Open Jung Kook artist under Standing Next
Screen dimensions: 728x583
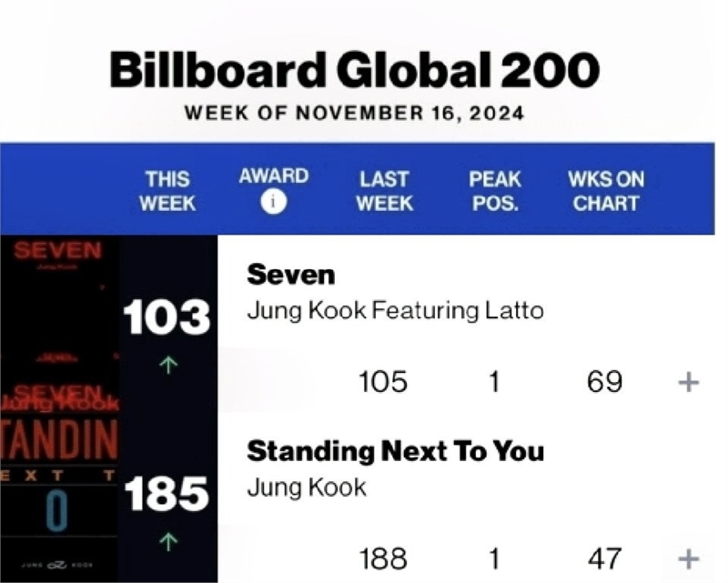pyautogui.click(x=307, y=488)
